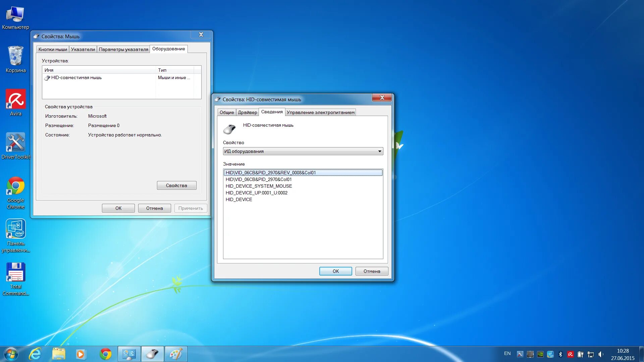Click the Bluetooth tray icon
Viewport: 644px width, 362px height.
560,354
